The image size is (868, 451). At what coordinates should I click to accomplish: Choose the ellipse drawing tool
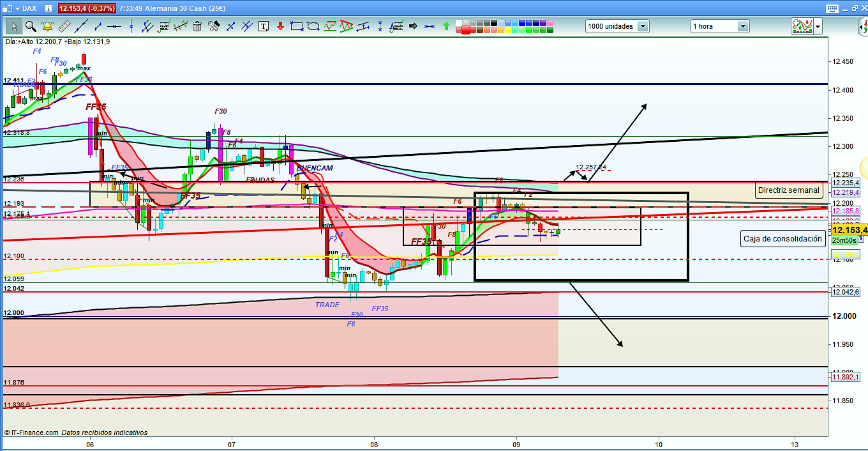(x=313, y=26)
